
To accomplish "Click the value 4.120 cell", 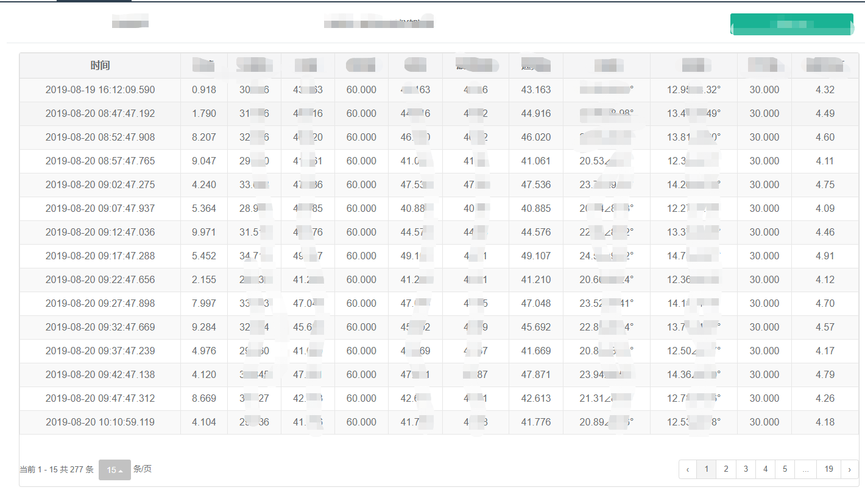I will click(203, 374).
